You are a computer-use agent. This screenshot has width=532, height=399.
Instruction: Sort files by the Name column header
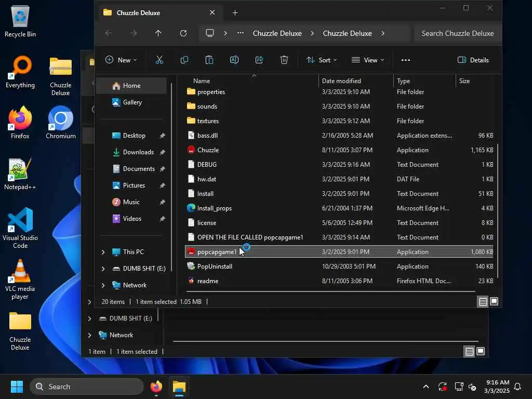[x=251, y=81]
